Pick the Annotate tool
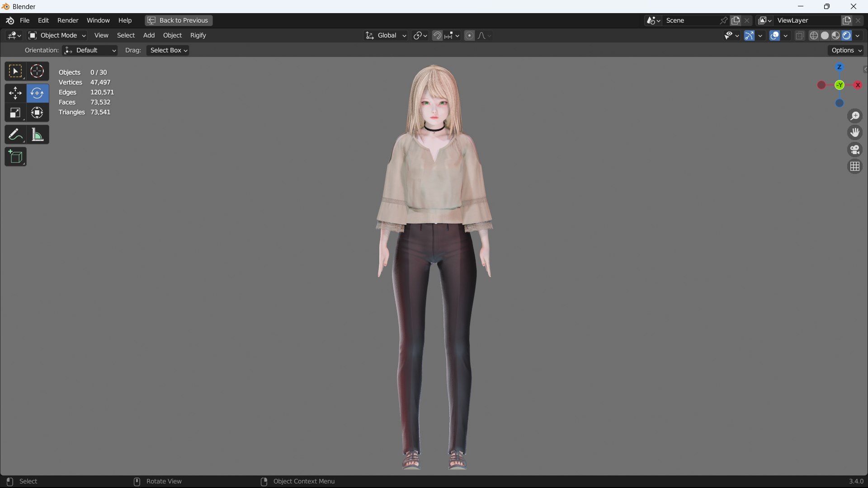Image resolution: width=868 pixels, height=488 pixels. point(15,135)
